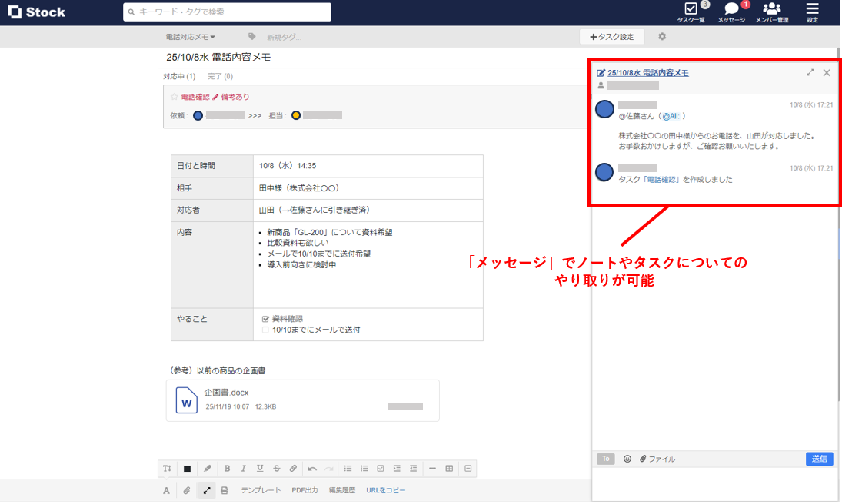Insert a table using the table icon

pos(449,468)
